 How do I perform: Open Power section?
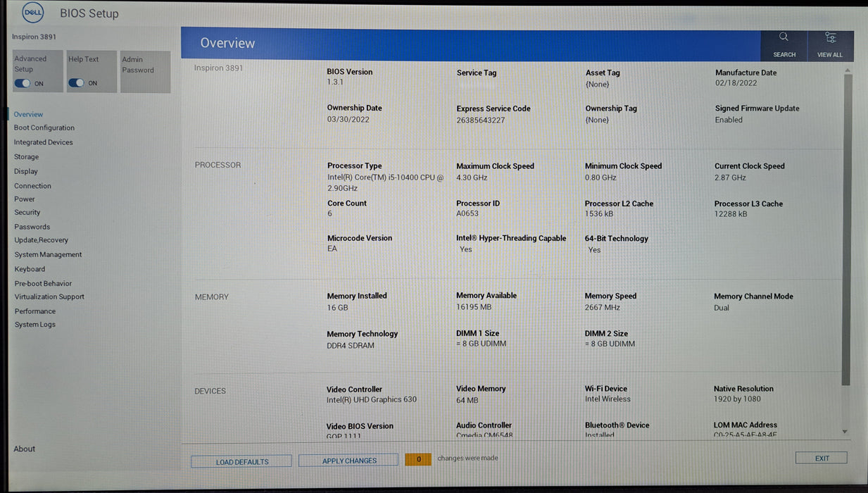tap(25, 199)
